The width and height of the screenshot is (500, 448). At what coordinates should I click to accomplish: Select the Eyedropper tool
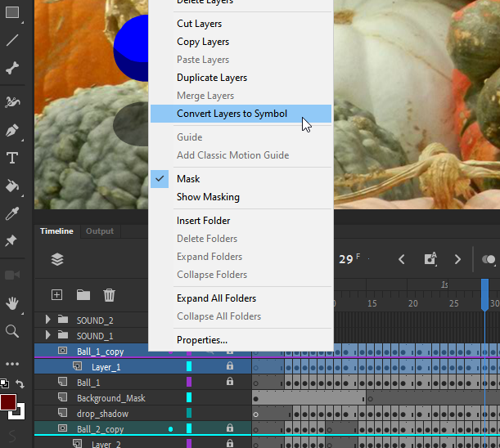12,214
